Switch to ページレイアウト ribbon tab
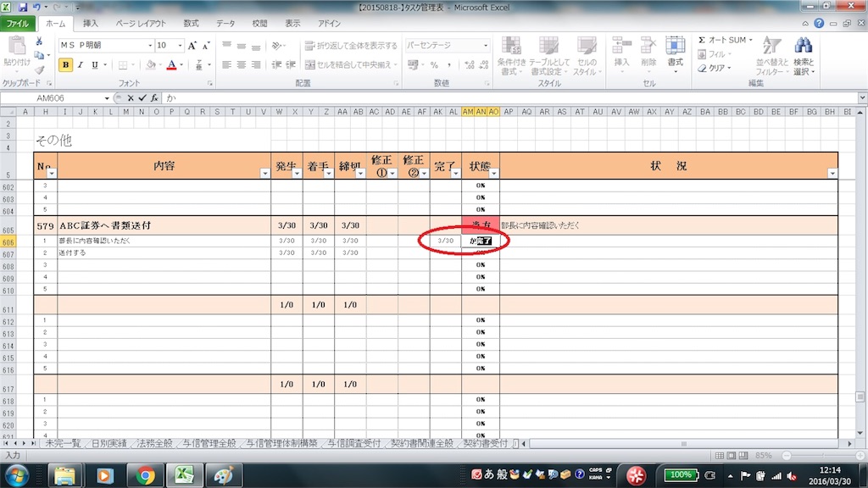The width and height of the screenshot is (868, 488). click(141, 24)
